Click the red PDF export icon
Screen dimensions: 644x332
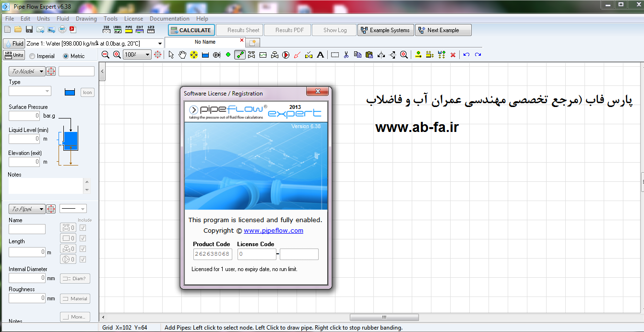click(72, 30)
